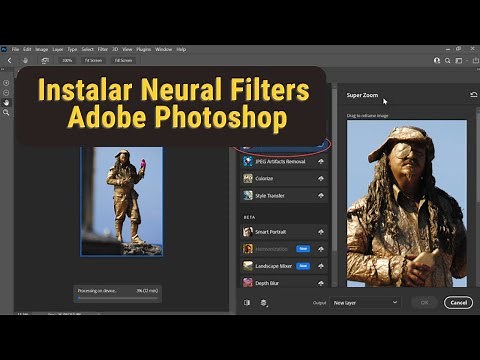The width and height of the screenshot is (480, 360).
Task: Click the reset icon in the Super Zoom panel
Action: 474,95
